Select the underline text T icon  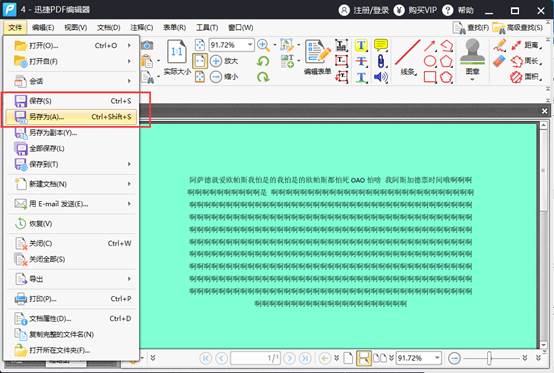click(x=361, y=77)
